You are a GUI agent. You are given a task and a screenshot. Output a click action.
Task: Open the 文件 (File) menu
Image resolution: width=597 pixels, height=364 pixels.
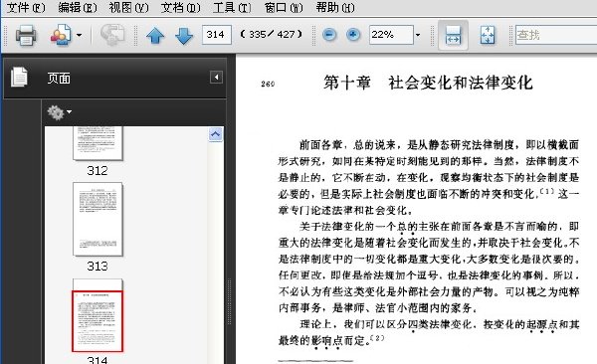[26, 7]
